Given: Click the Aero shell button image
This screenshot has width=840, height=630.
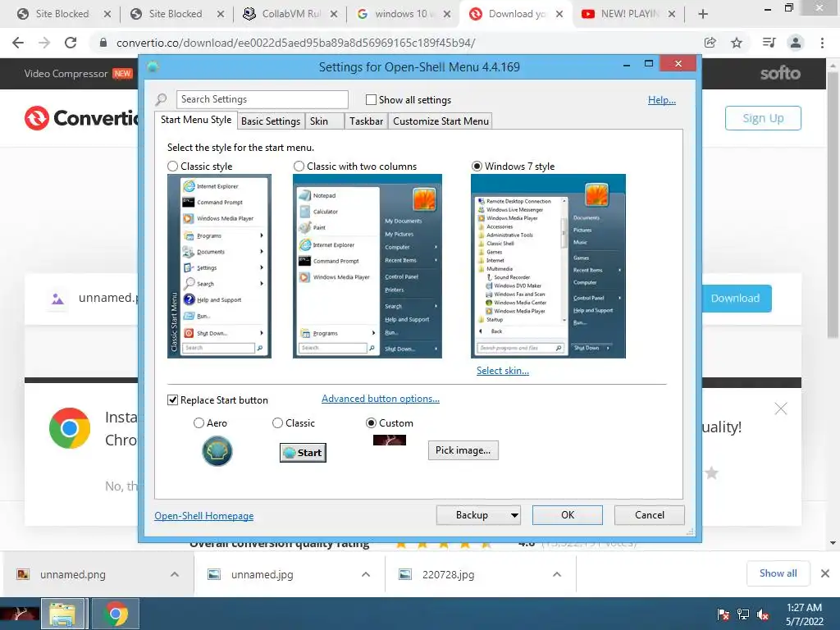Looking at the screenshot, I should tap(217, 451).
